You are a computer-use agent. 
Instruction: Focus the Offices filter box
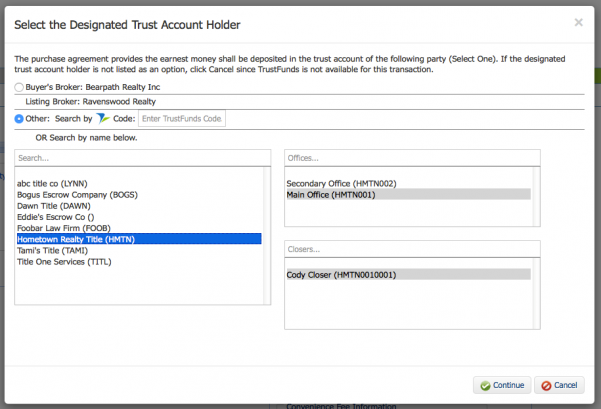pyautogui.click(x=412, y=158)
